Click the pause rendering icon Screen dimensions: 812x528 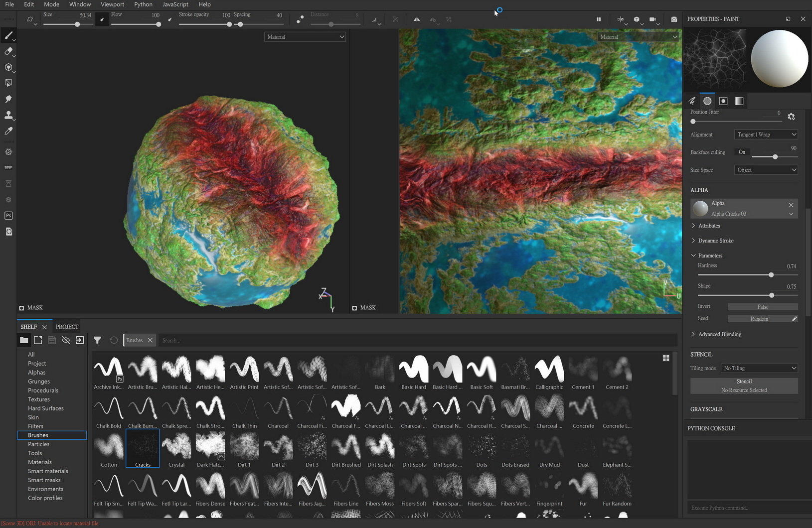tap(599, 19)
